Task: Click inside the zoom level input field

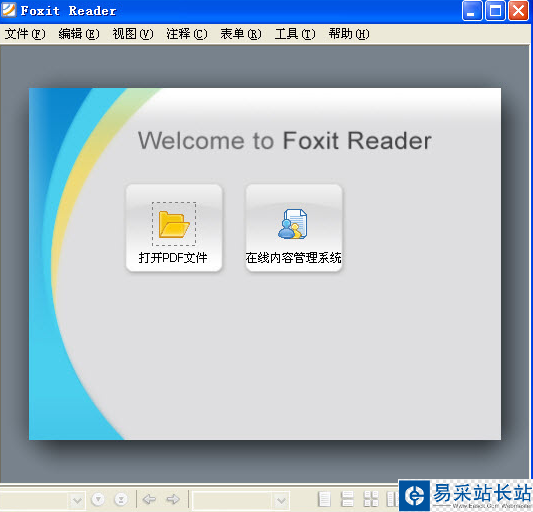Action: tap(233, 500)
